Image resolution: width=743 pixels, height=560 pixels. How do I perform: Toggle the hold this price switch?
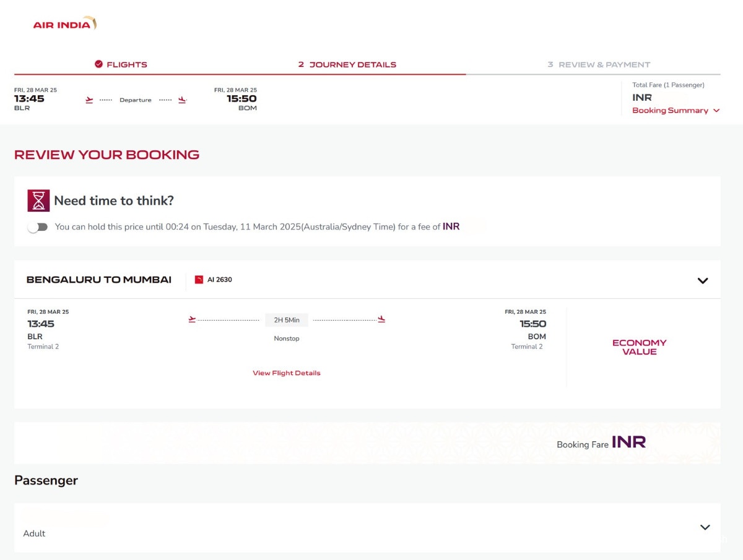[38, 227]
